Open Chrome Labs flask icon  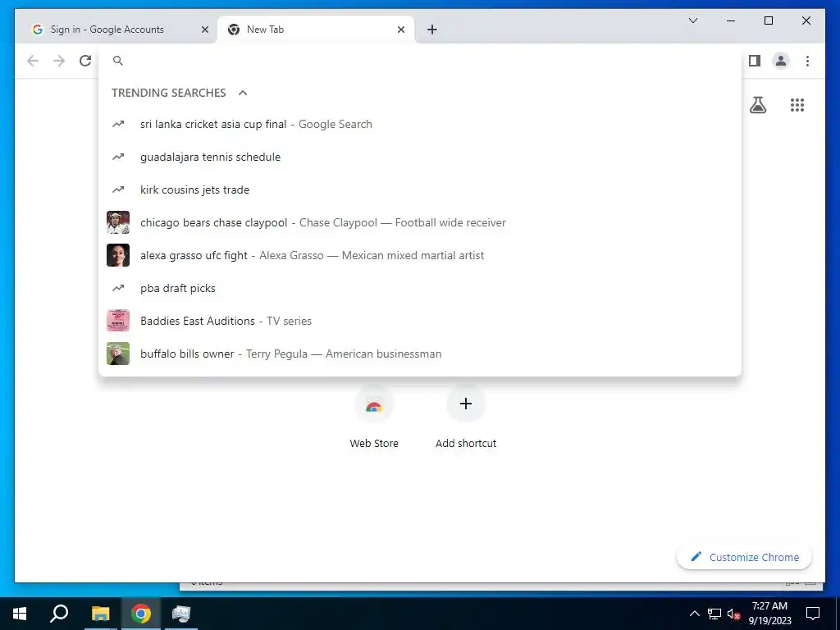757,105
